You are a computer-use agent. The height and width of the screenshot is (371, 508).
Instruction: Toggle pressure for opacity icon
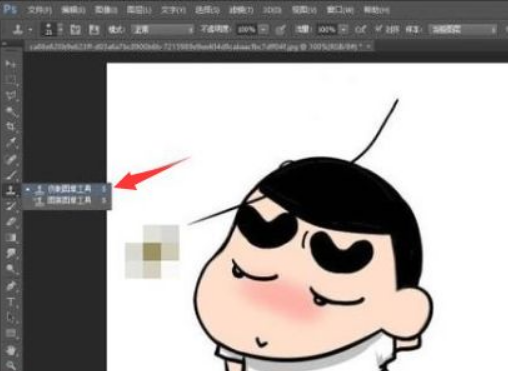pos(281,30)
